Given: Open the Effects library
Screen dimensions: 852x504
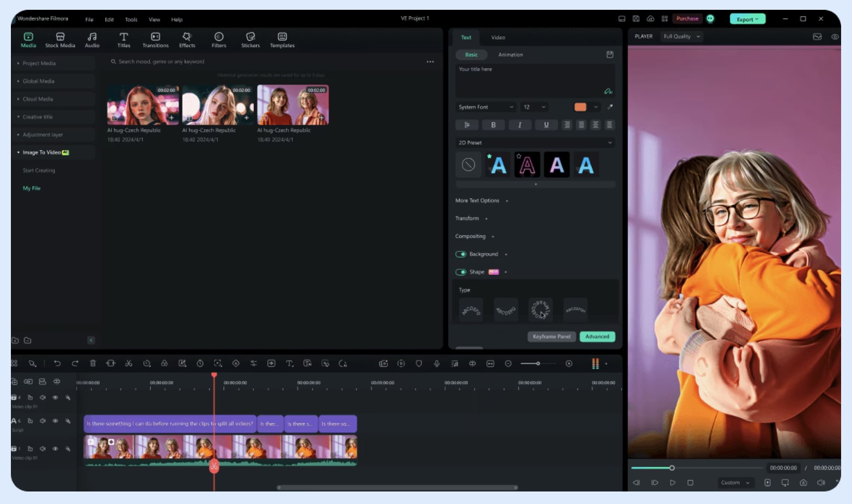Looking at the screenshot, I should [x=187, y=40].
